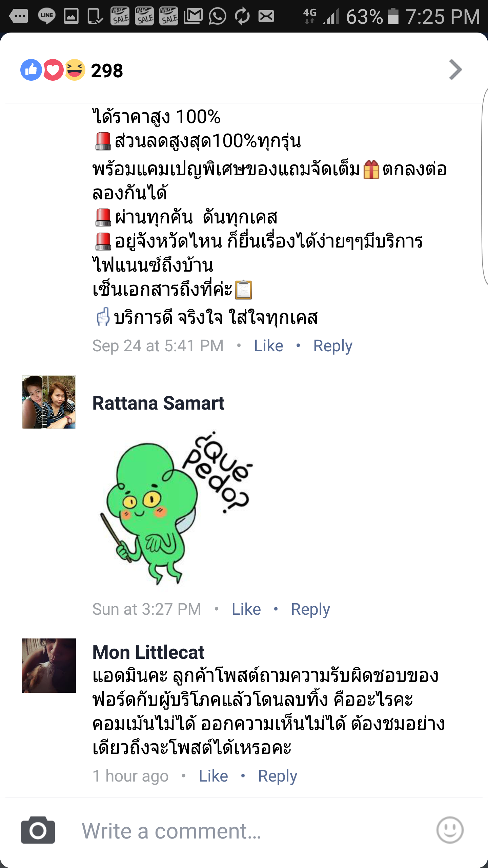488x868 pixels.
Task: Like Mon Littlecat's comment
Action: (213, 776)
